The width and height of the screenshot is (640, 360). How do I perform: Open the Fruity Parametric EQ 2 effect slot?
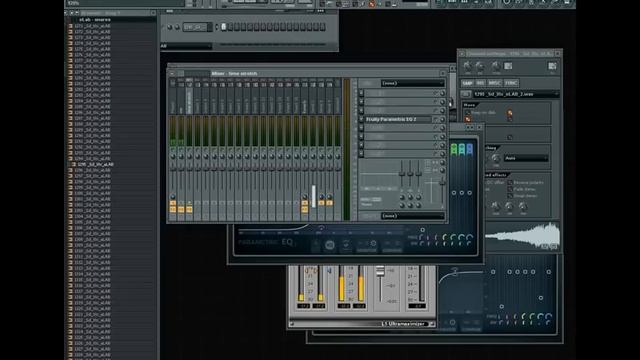[398, 119]
